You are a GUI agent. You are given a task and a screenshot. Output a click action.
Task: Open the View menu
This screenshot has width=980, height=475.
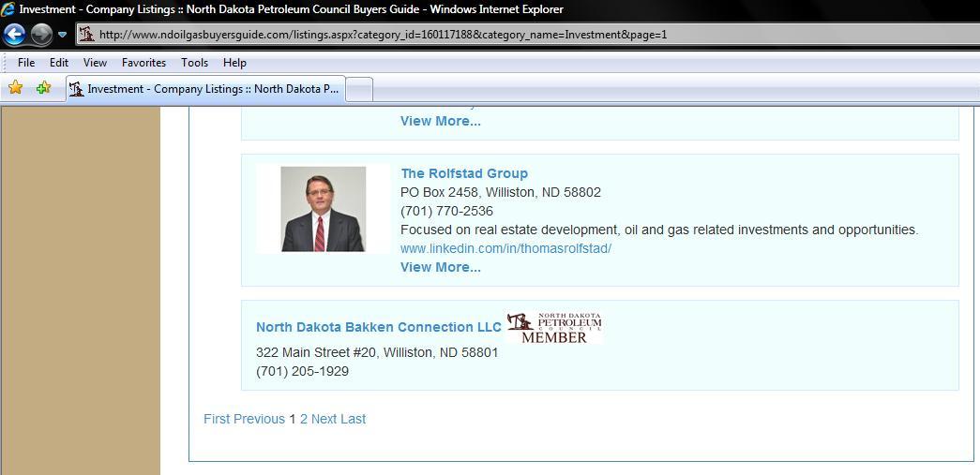click(x=95, y=63)
